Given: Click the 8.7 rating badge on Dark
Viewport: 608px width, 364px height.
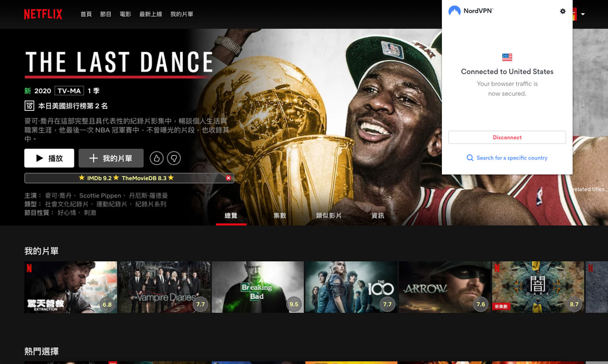Looking at the screenshot, I should pyautogui.click(x=574, y=304).
